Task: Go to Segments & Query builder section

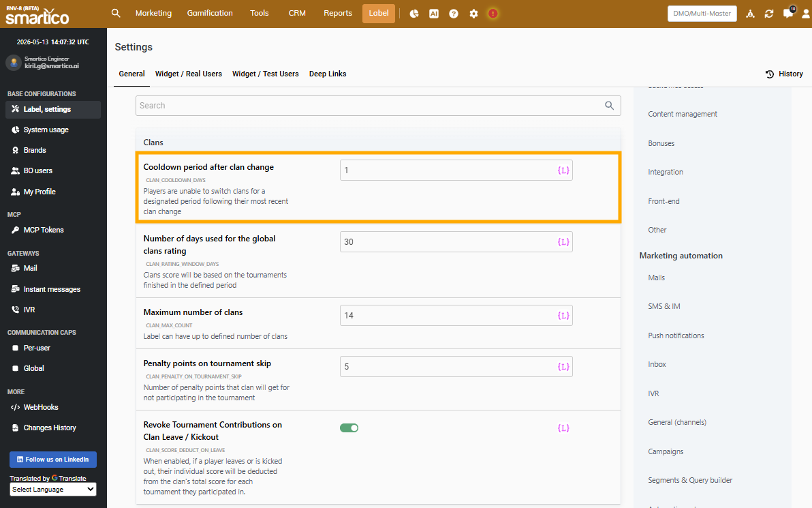Action: [690, 481]
